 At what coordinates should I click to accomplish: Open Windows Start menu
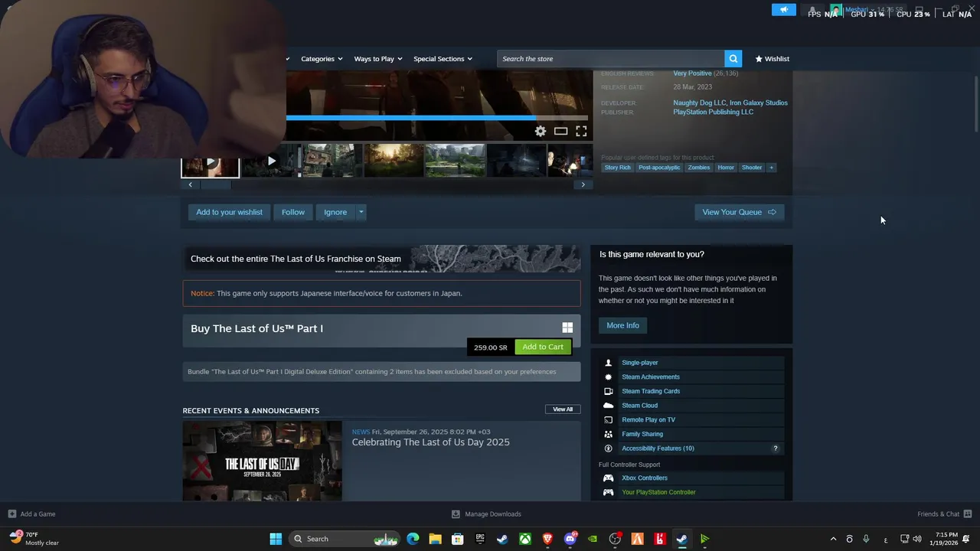[x=276, y=539]
